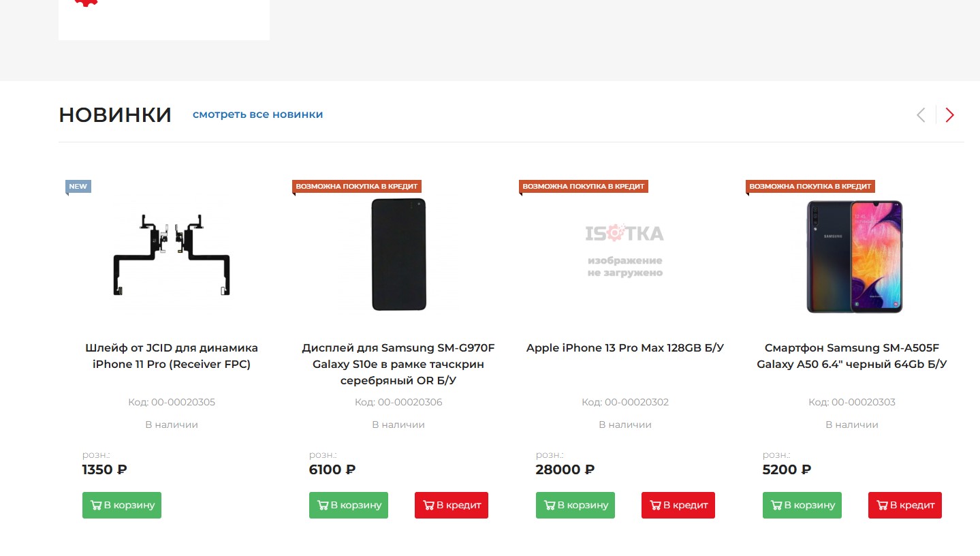The width and height of the screenshot is (980, 556).
Task: Buy iPhone 13 Pro Max on credit
Action: (678, 506)
